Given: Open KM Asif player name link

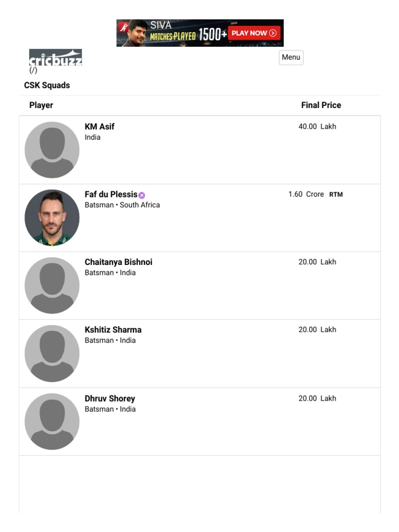Looking at the screenshot, I should 99,127.
